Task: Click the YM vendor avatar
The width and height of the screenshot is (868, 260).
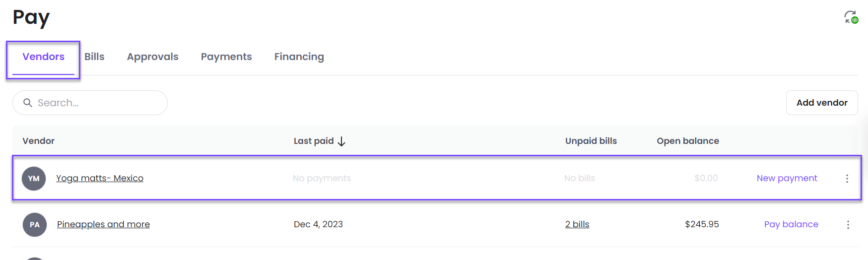Action: click(34, 179)
